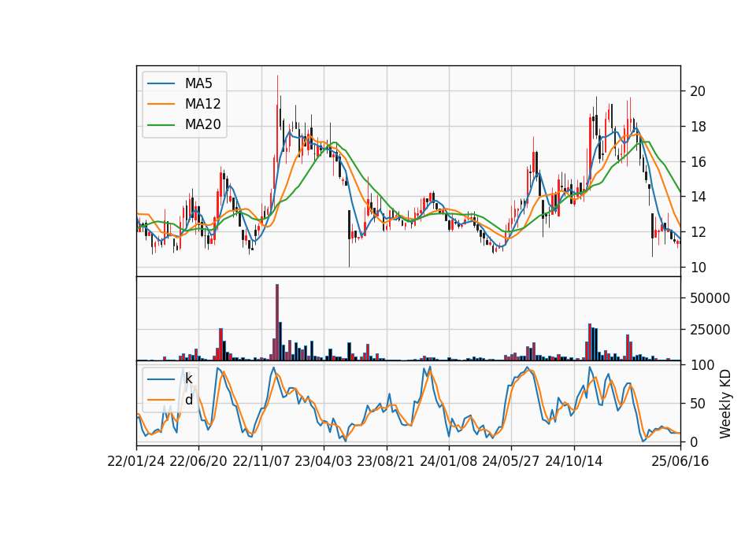The height and width of the screenshot is (543, 756).
Task: Click the Weekly KD axis label
Action: [725, 404]
